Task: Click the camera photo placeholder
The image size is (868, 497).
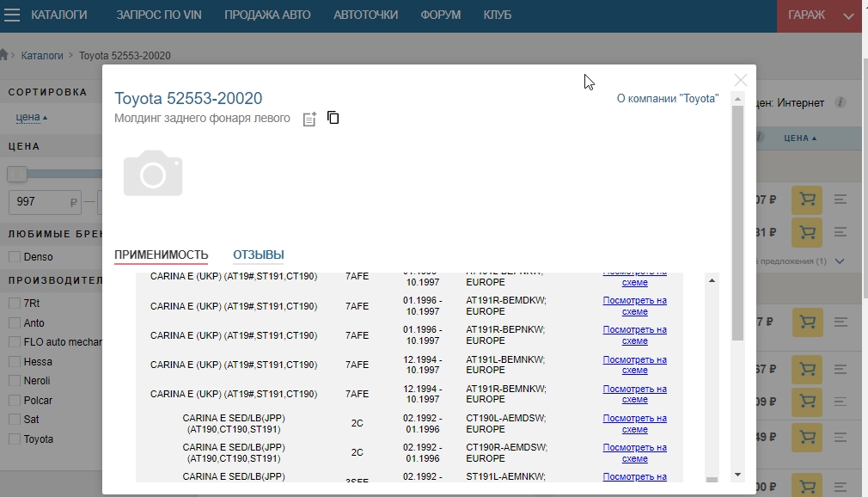Action: 153,174
